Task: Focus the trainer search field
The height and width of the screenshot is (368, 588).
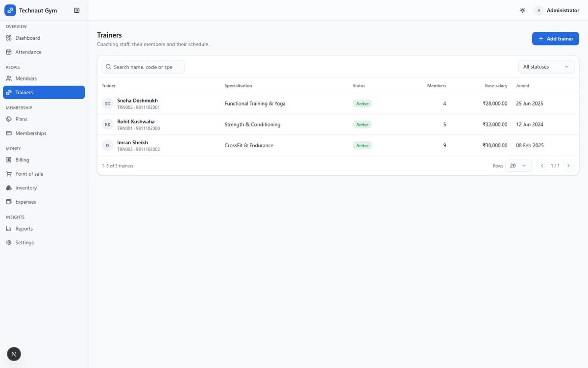Action: (x=143, y=67)
